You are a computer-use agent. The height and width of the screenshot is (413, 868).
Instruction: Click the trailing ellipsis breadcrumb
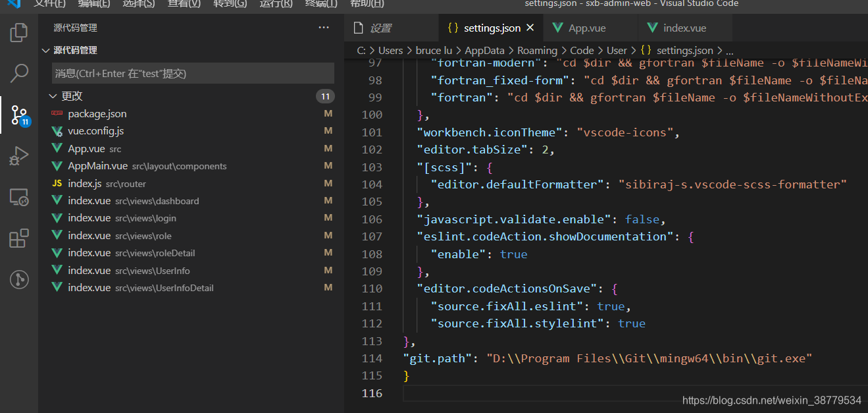(729, 51)
